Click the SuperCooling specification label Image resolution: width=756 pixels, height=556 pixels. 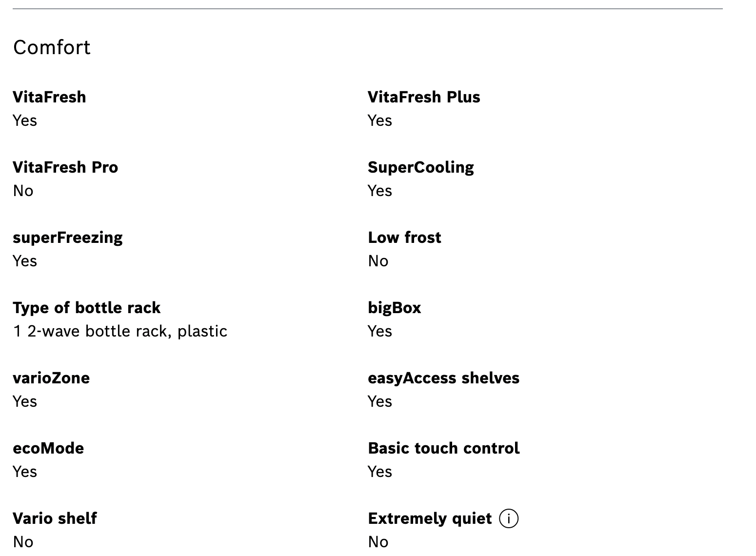tap(420, 167)
